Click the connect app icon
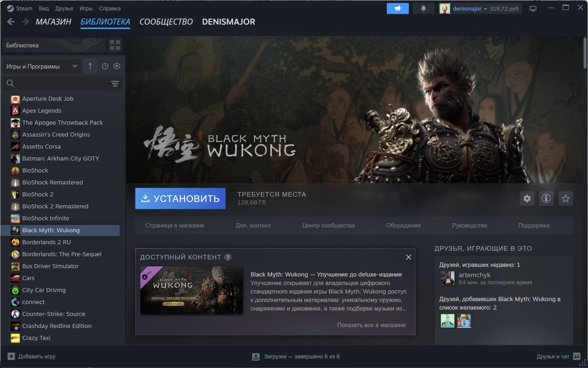This screenshot has height=368, width=588. click(x=15, y=302)
